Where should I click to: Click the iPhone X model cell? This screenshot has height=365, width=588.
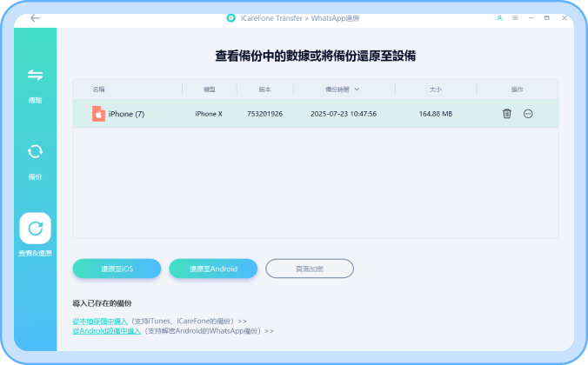coord(209,114)
